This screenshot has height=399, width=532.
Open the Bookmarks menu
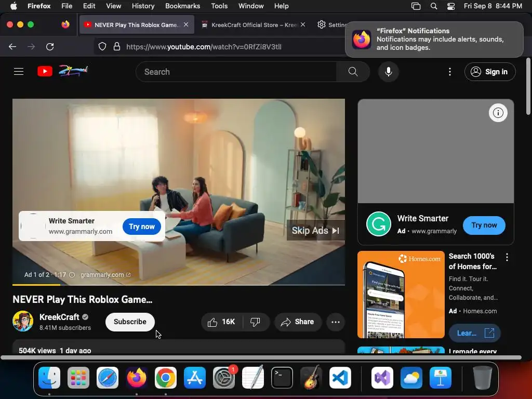[182, 6]
